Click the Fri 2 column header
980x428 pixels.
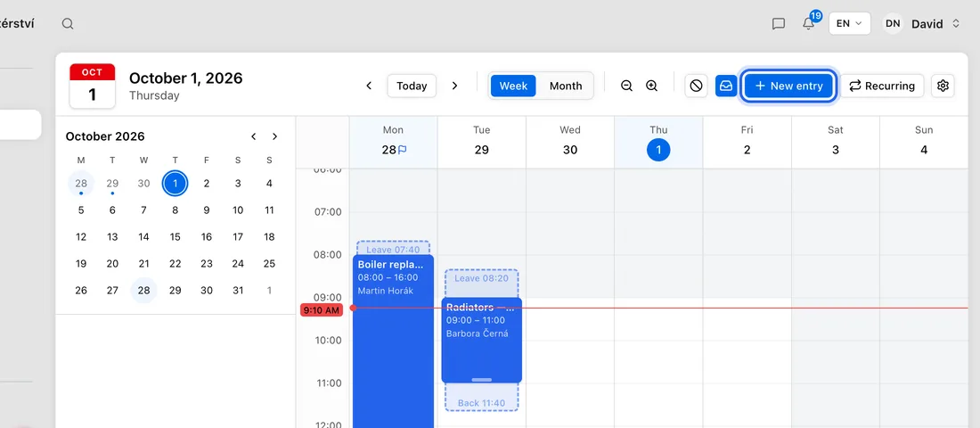pyautogui.click(x=747, y=142)
